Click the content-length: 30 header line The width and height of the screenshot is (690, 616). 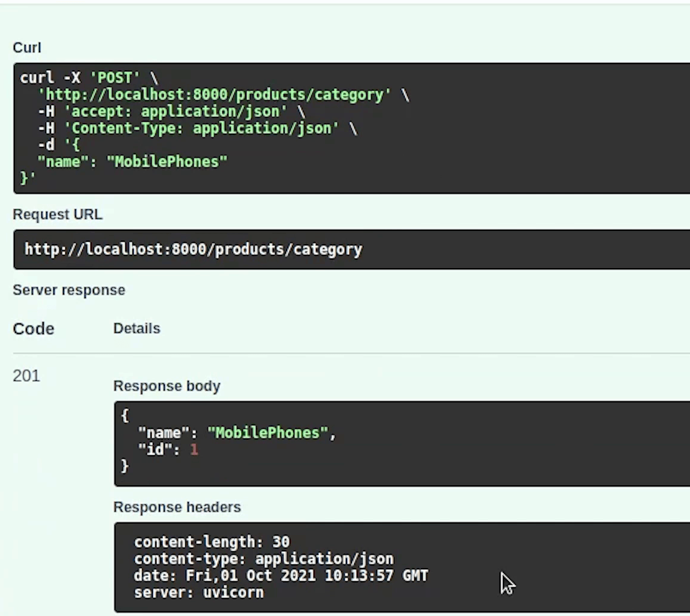coord(212,542)
